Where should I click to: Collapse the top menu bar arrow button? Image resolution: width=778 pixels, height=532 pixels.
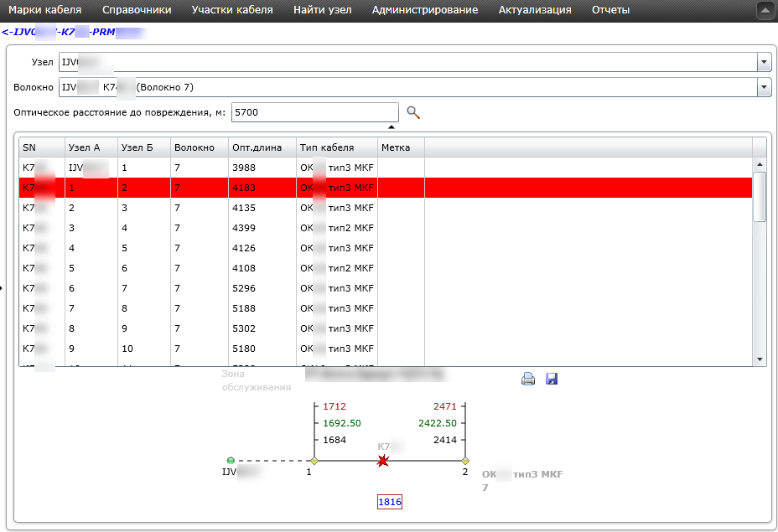[x=765, y=10]
